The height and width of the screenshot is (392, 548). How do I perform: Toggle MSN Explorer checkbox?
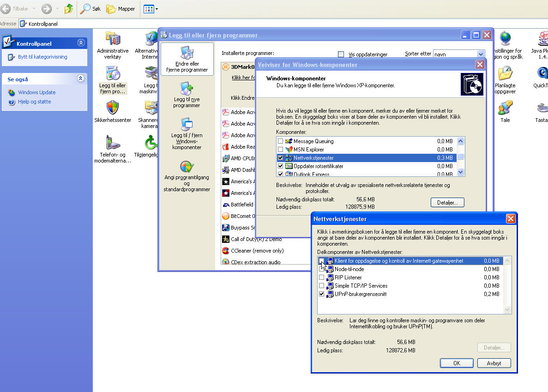coord(280,150)
